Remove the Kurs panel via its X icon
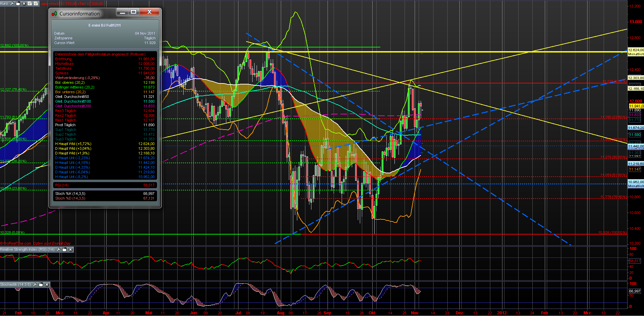The image size is (644, 316). tap(24, 3)
